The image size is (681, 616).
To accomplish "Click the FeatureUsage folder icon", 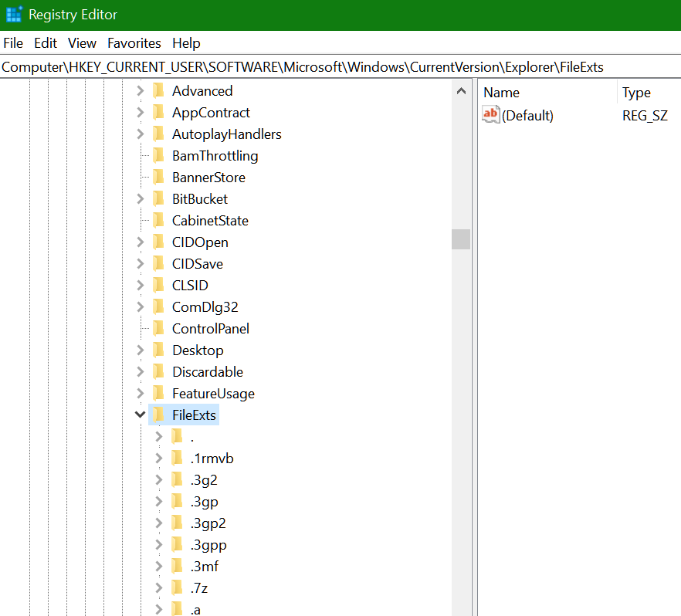I will click(x=158, y=394).
